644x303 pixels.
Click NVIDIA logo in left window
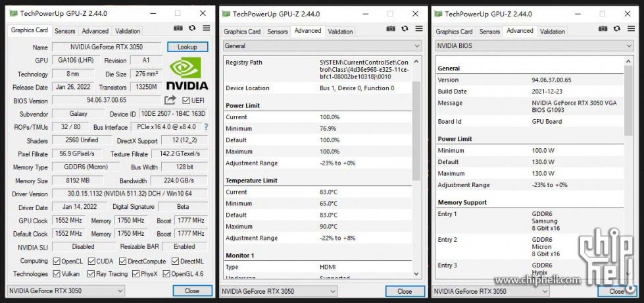187,74
